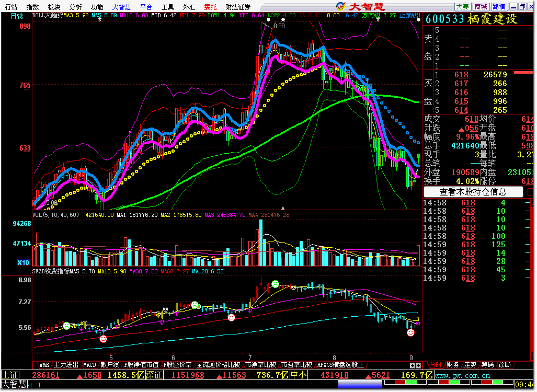Screen dimensions: 537x392
Task: Click the BOLL大趋势 indicator label
Action: tap(48, 15)
